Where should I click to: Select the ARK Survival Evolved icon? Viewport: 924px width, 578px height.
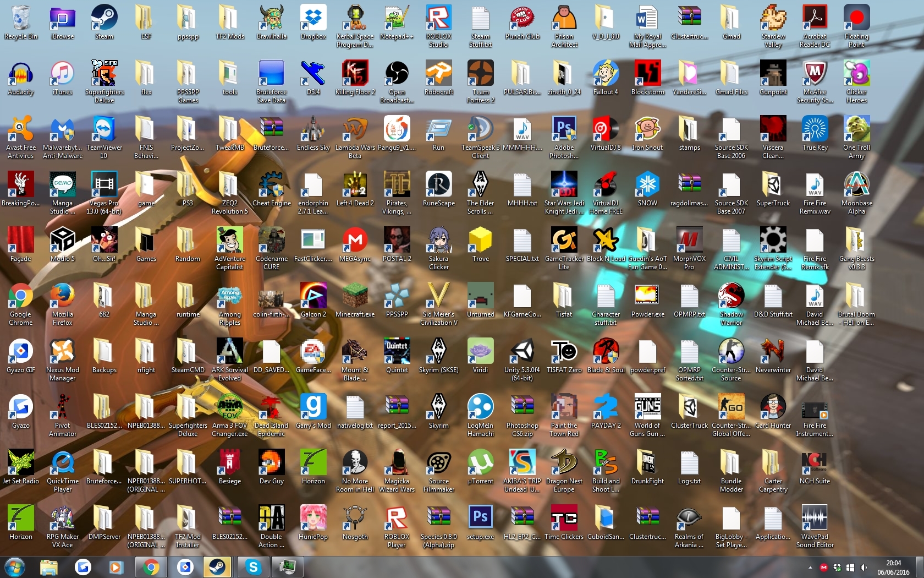pos(230,360)
